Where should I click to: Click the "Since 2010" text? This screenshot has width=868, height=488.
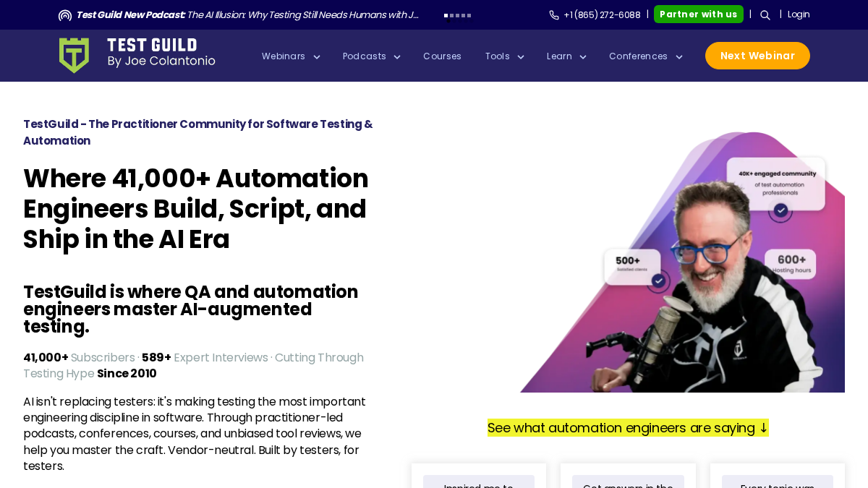[127, 374]
